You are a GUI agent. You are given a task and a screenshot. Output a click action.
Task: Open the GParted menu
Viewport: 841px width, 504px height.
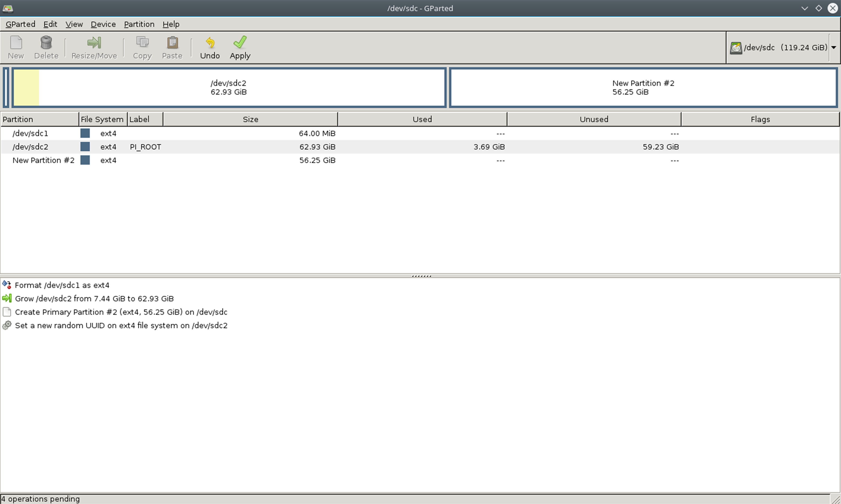tap(20, 24)
